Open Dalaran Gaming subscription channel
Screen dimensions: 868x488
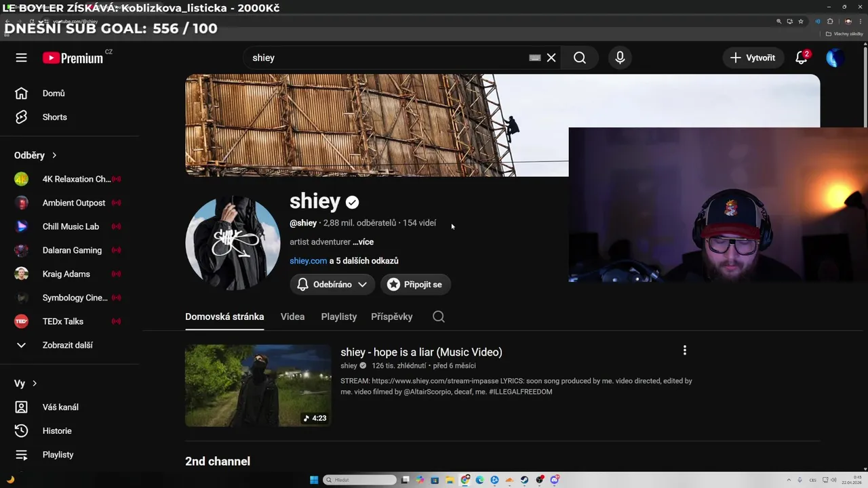point(71,250)
